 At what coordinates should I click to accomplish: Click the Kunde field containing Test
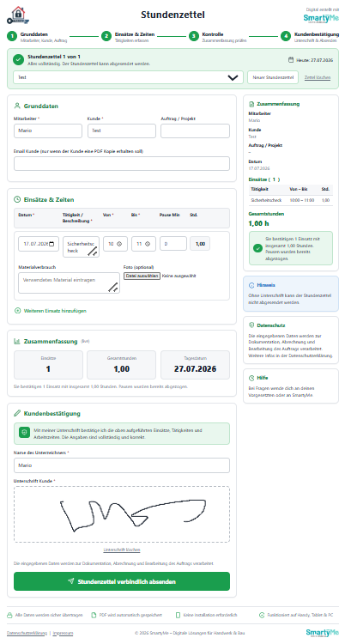tap(122, 131)
